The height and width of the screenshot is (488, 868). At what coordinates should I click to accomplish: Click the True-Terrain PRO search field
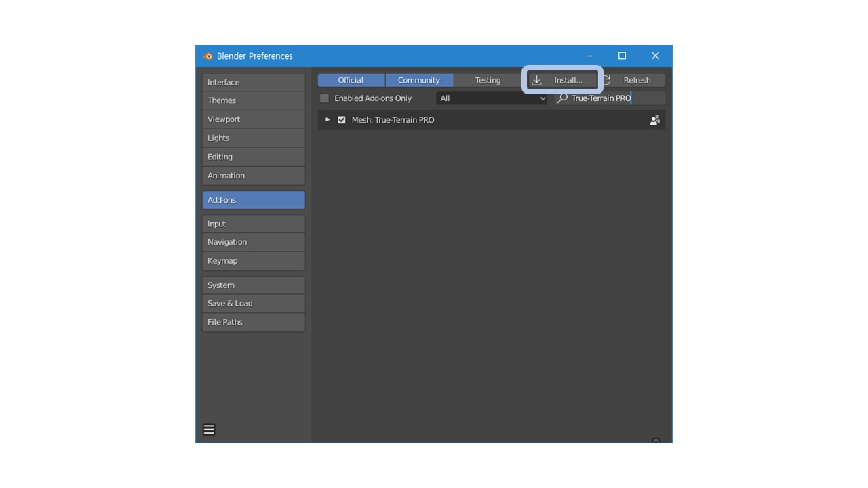click(610, 98)
